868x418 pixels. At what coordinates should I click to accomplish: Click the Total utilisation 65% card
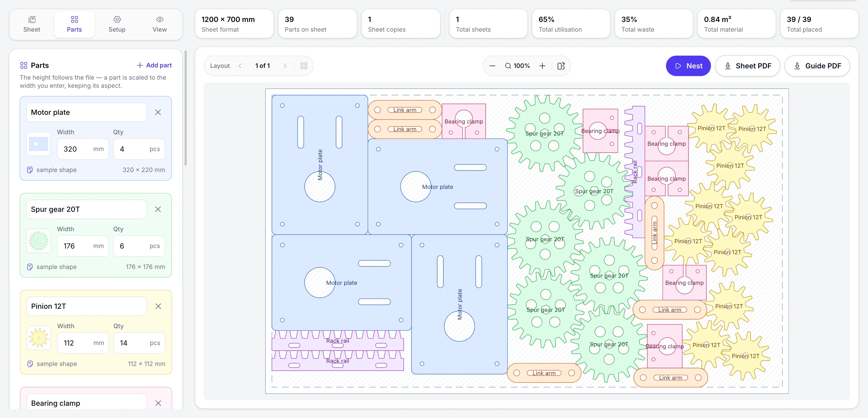tap(571, 24)
